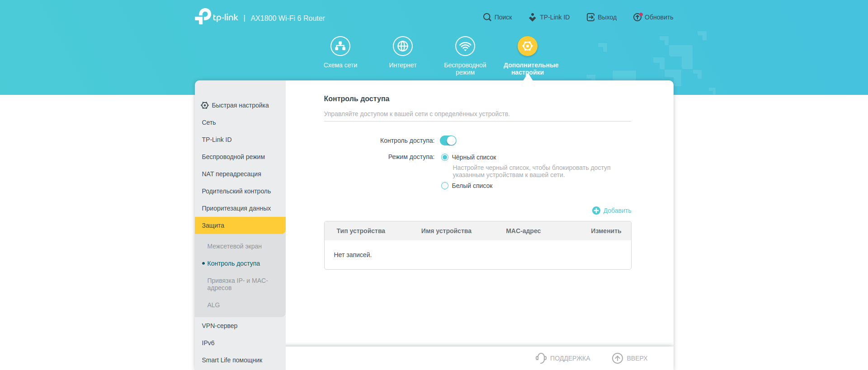
Task: Expand the NAT переадресация section
Action: (x=231, y=174)
